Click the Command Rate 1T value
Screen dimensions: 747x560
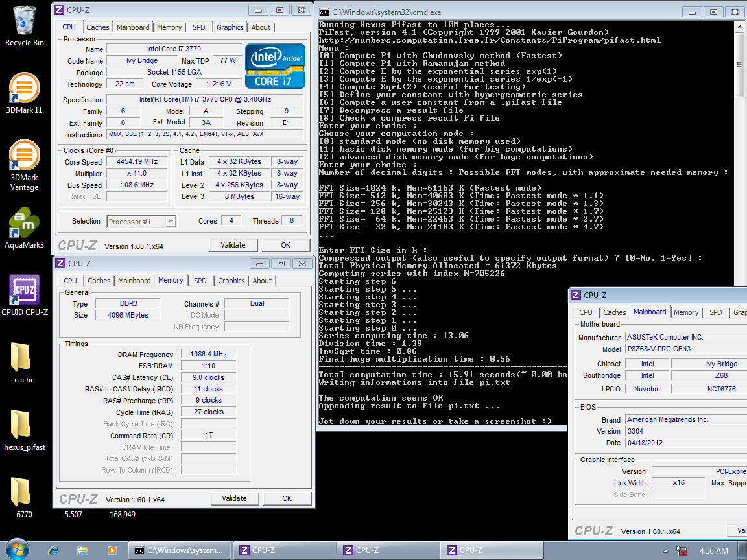(209, 436)
